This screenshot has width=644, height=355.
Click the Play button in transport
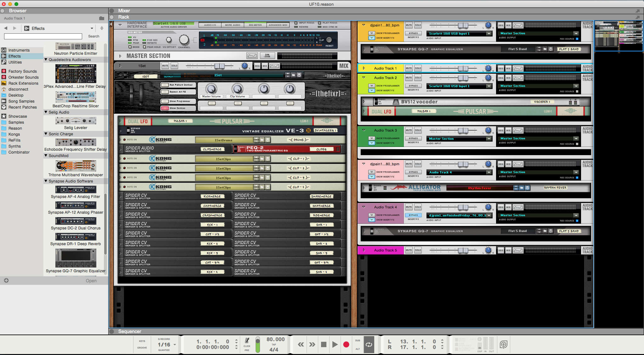[335, 345]
